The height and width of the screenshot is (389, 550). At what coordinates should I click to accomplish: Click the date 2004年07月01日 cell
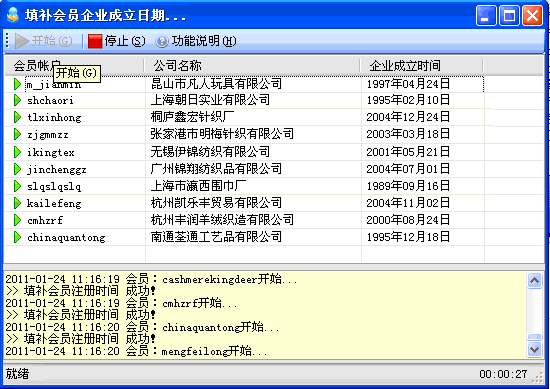click(408, 169)
